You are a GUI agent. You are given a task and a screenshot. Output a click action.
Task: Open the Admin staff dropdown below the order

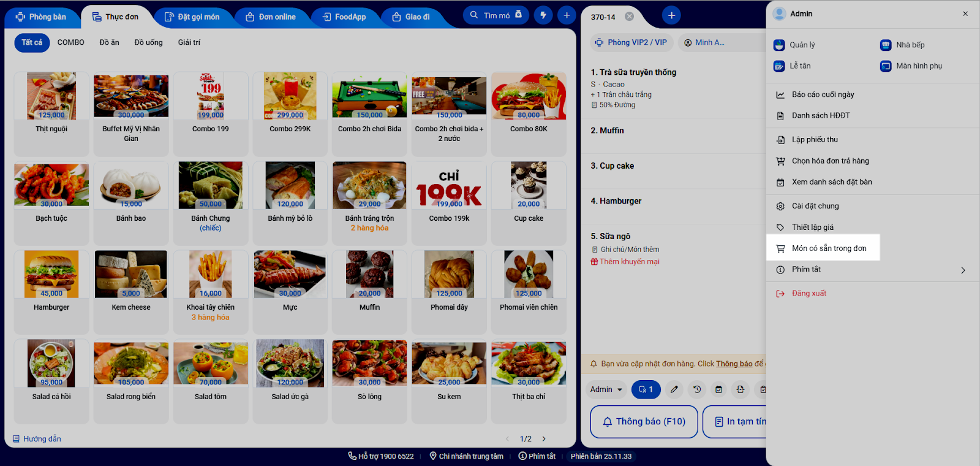tap(606, 389)
